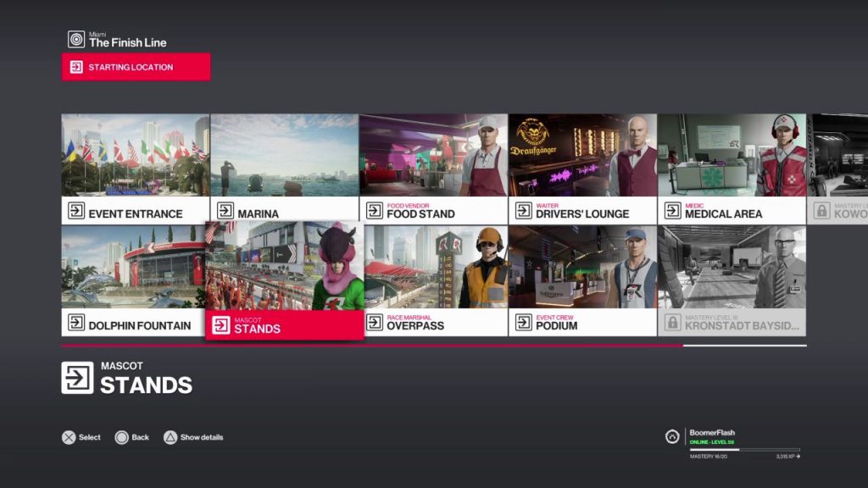Click the lock icon on Kronstadt Bayside
This screenshot has width=868, height=488.
[x=672, y=323]
